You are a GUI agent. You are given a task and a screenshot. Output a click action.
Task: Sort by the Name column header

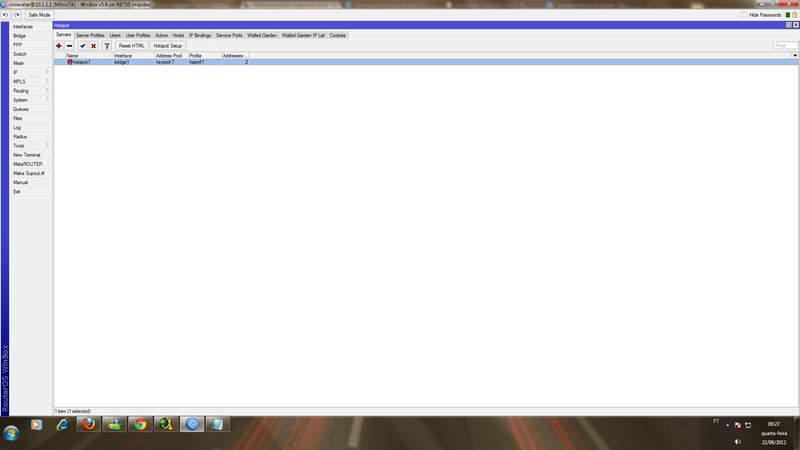click(89, 56)
